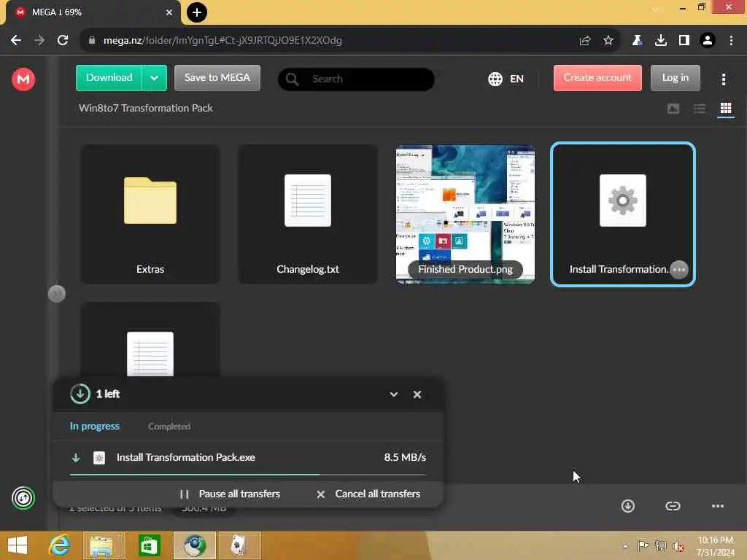Screen dimensions: 747x560
Task: Open browser downloads icon
Action: (660, 41)
